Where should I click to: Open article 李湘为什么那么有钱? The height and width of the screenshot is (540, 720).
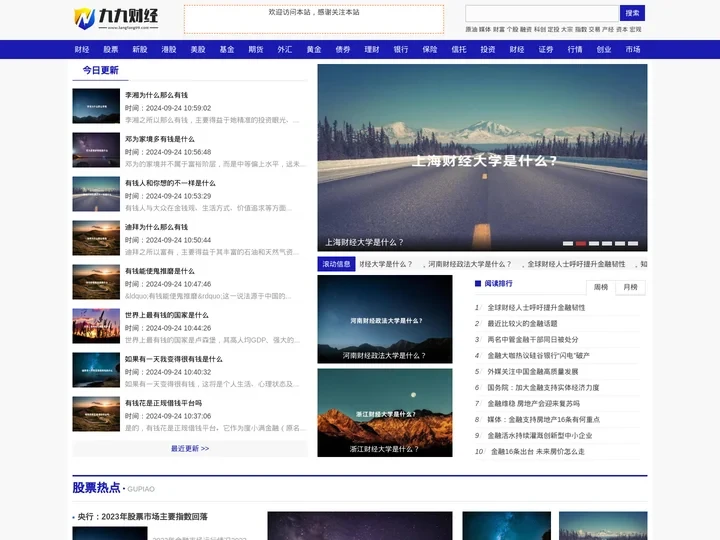pos(157,95)
